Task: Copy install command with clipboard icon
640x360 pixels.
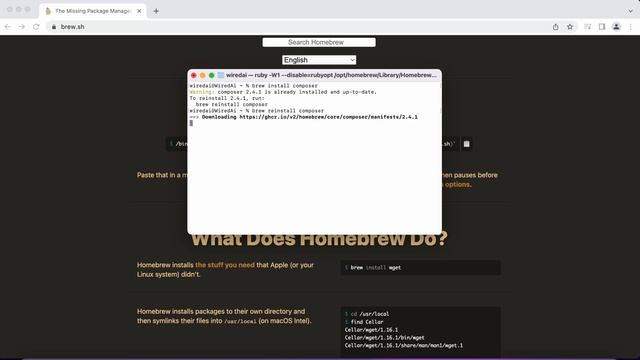Action: coord(467,144)
